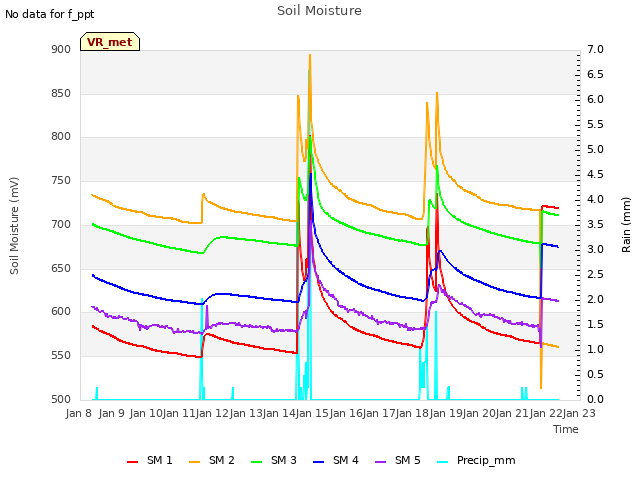Click the Time axis label
640x480 pixels.
click(566, 429)
